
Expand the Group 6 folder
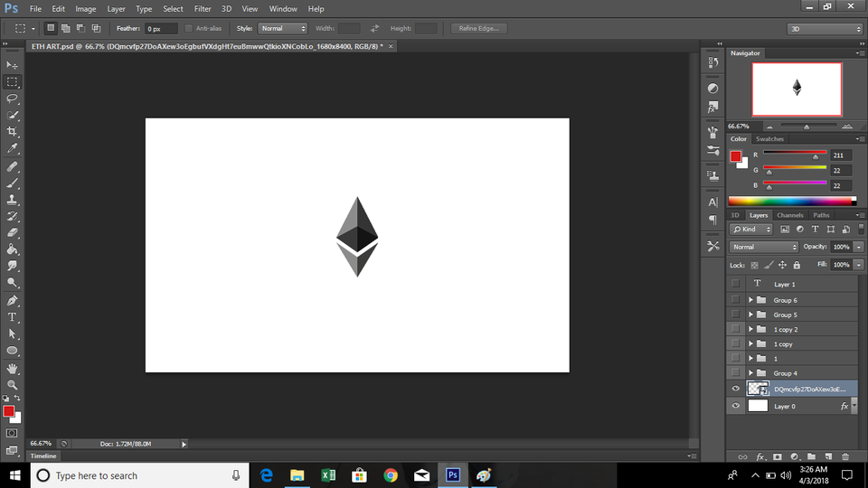pos(750,300)
